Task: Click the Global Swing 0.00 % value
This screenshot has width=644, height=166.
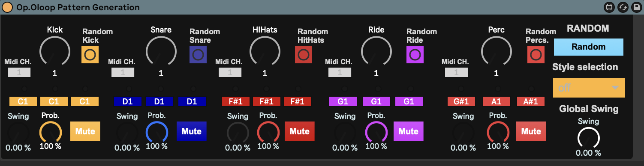Action: tap(588, 153)
